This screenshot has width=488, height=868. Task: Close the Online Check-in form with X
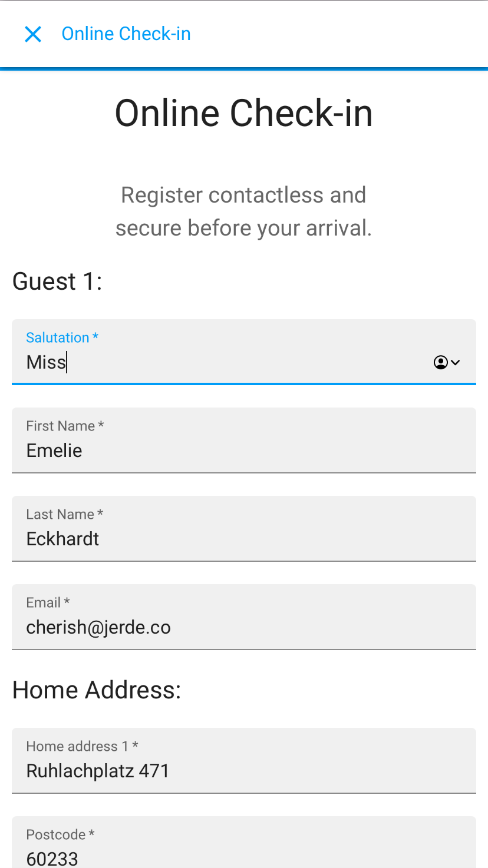[33, 34]
